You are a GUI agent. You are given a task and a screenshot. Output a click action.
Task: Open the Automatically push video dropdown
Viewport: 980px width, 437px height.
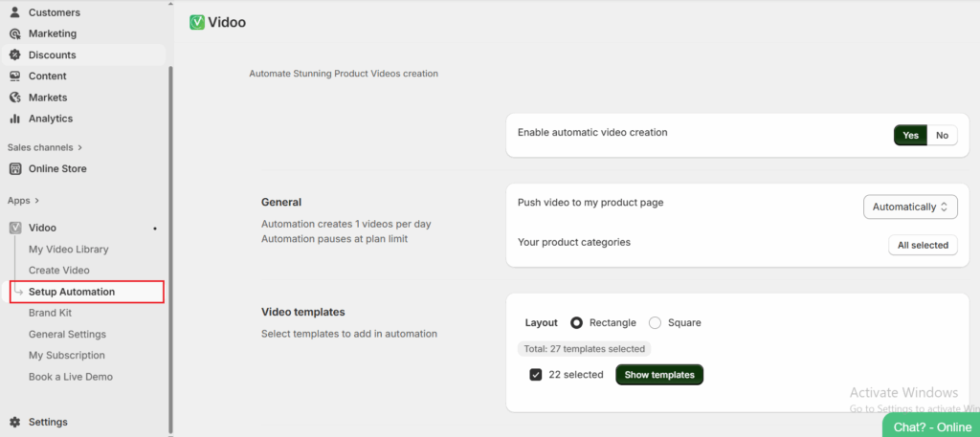click(909, 207)
